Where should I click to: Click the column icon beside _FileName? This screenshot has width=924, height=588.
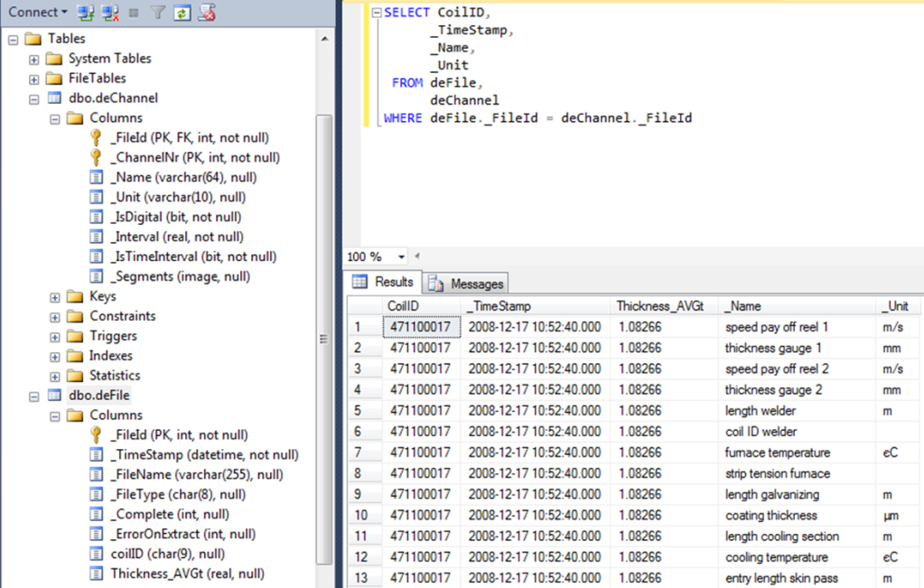pyautogui.click(x=96, y=475)
